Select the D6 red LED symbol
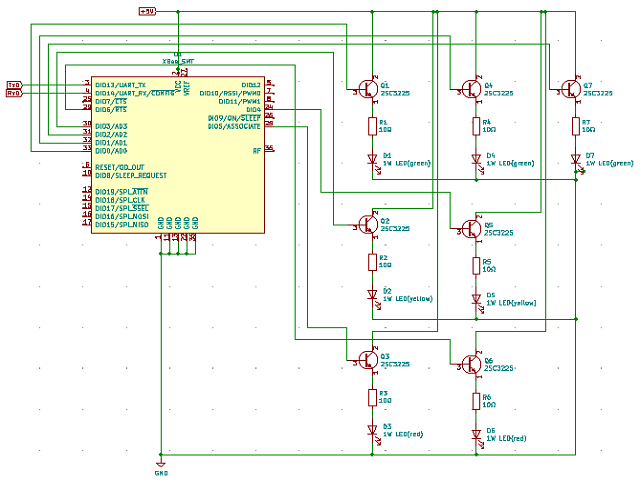 click(476, 433)
